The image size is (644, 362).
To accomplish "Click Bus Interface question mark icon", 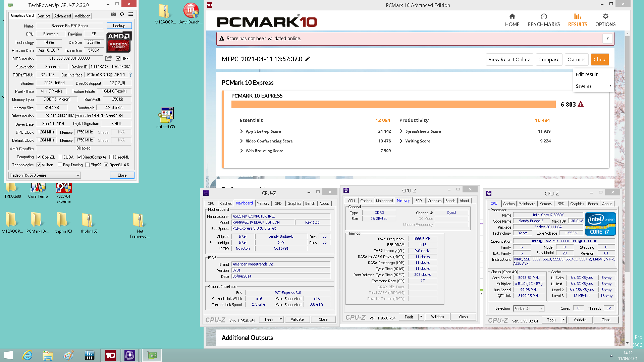I will (130, 75).
